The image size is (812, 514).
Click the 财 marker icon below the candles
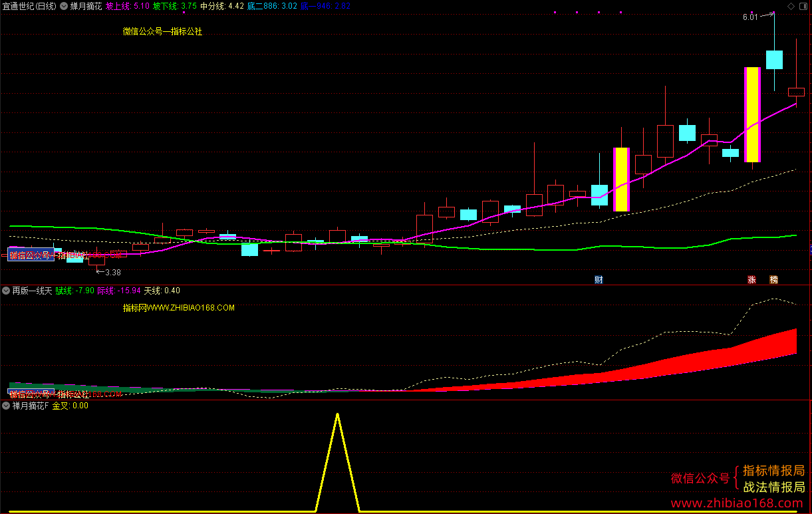coord(599,280)
